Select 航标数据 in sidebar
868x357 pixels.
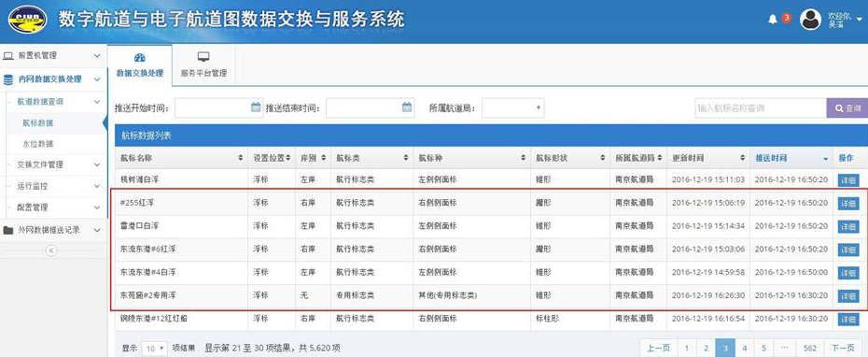[37, 123]
